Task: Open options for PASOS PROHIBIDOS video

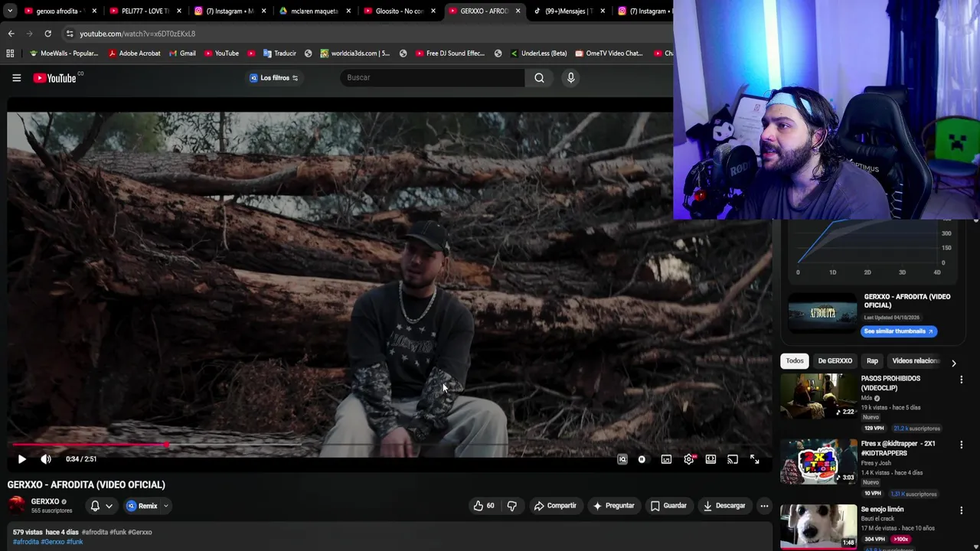Action: click(962, 380)
